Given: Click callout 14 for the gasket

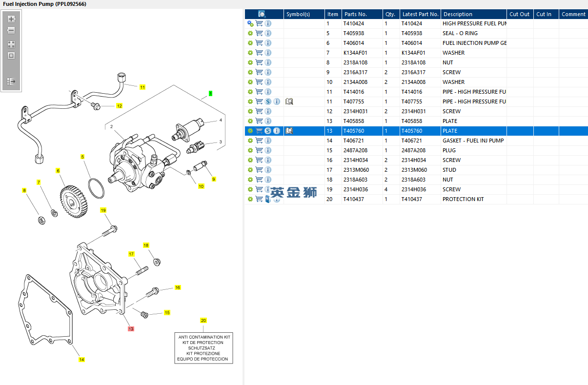Looking at the screenshot, I should click(x=81, y=360).
